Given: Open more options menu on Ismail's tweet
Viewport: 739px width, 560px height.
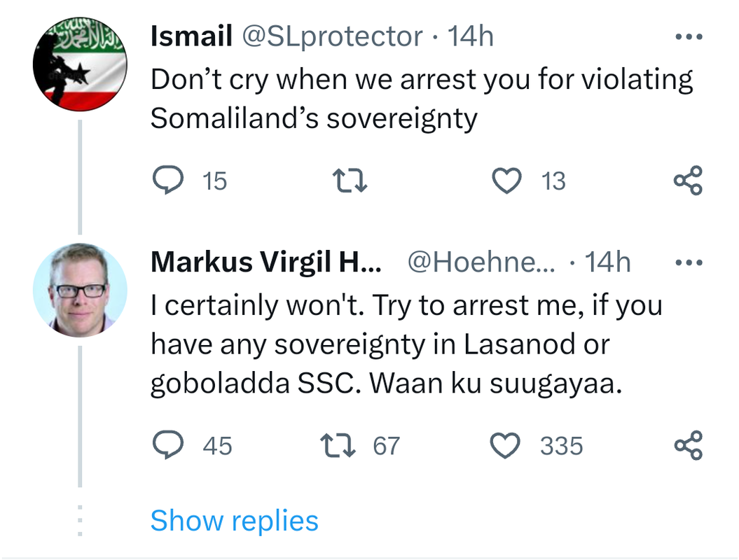Looking at the screenshot, I should coord(688,36).
